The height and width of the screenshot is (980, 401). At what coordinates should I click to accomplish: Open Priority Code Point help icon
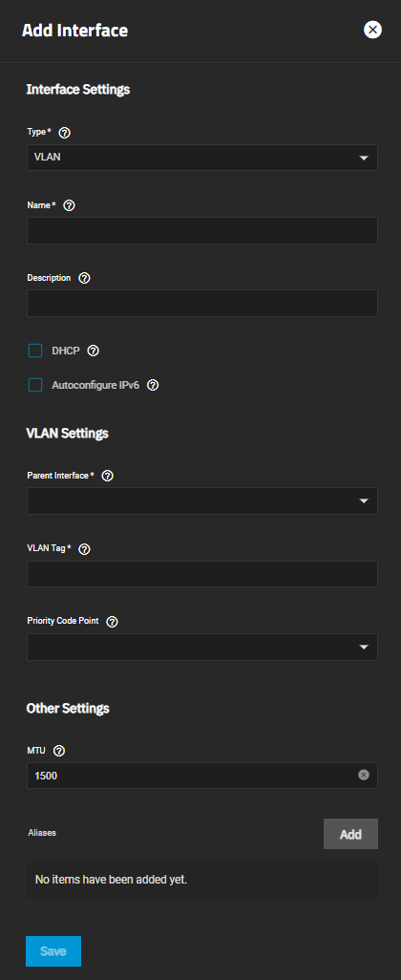point(113,621)
